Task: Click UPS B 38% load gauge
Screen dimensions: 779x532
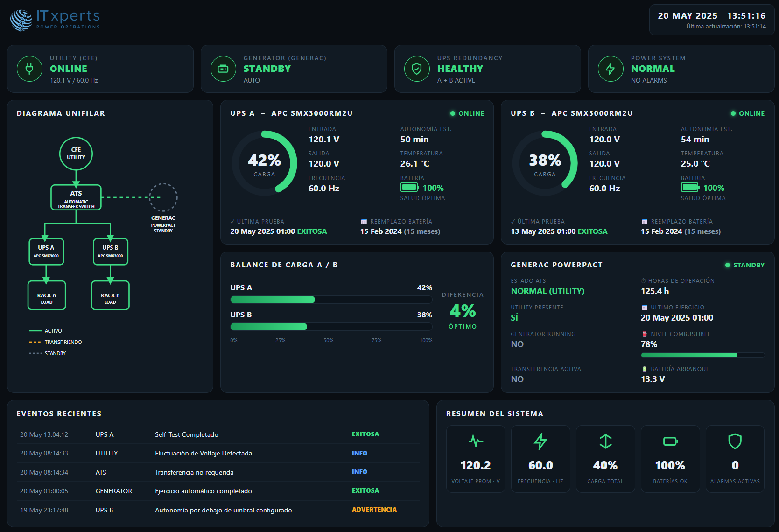Action: [545, 163]
